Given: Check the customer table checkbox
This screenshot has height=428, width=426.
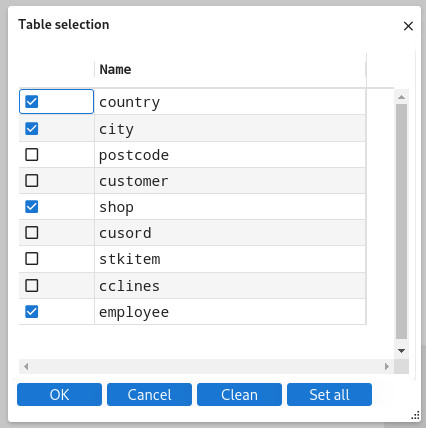Looking at the screenshot, I should (x=32, y=181).
